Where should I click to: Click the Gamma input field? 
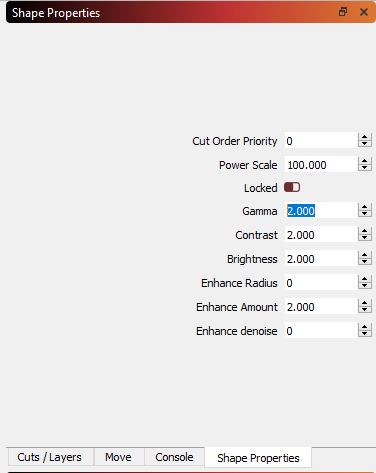coord(321,211)
